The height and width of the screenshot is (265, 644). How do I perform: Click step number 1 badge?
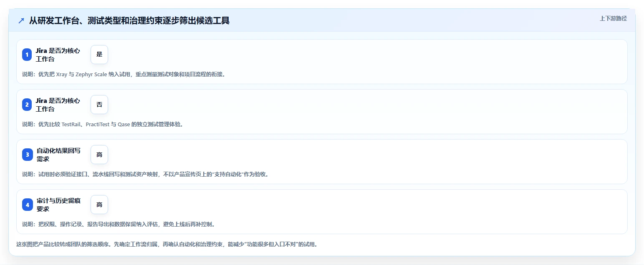point(27,55)
